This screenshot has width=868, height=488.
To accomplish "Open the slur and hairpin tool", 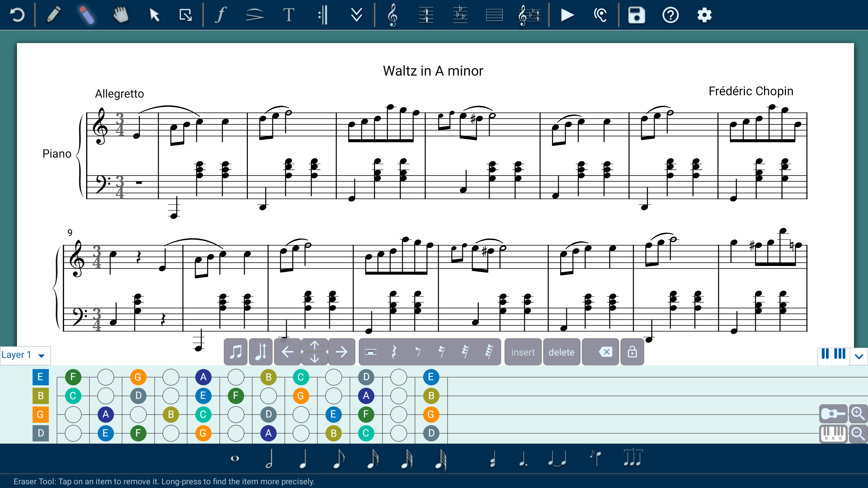I will point(254,15).
